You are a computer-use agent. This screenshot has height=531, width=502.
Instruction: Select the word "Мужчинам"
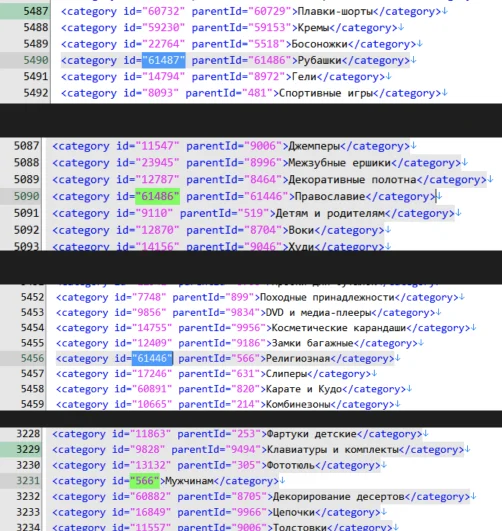[189, 481]
